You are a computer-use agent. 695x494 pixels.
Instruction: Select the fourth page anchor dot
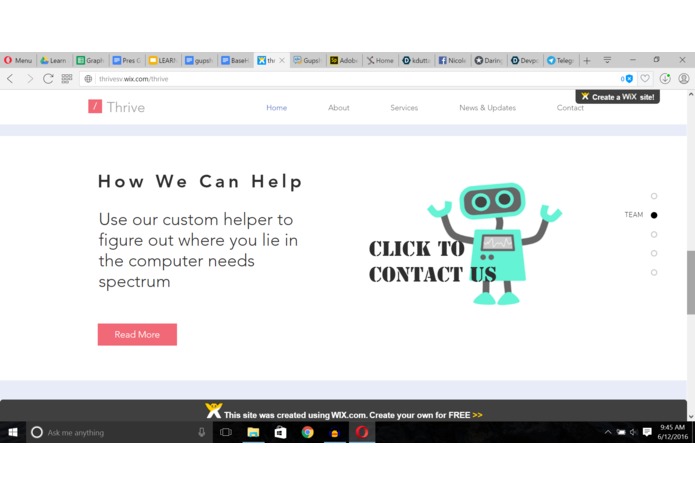[x=654, y=253]
